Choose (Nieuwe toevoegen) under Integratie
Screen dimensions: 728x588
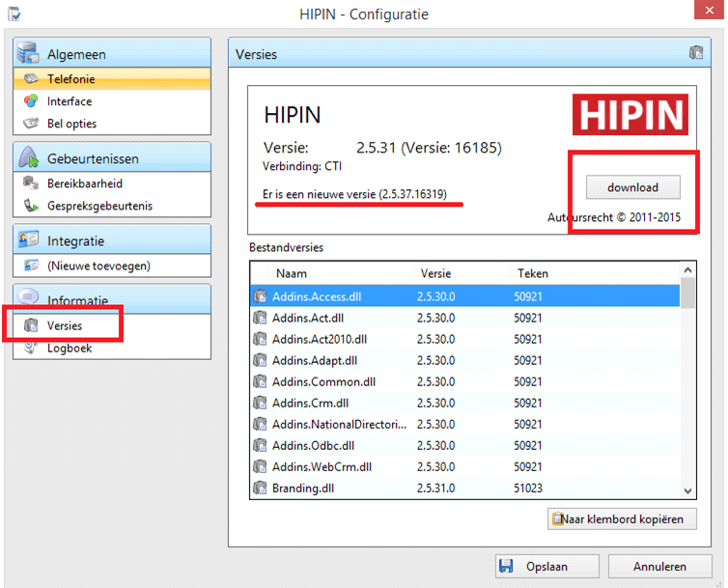[x=112, y=266]
